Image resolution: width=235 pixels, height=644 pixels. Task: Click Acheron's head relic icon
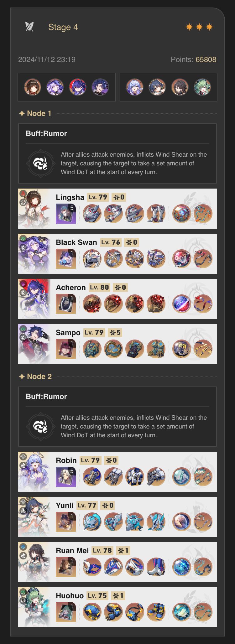click(x=92, y=304)
